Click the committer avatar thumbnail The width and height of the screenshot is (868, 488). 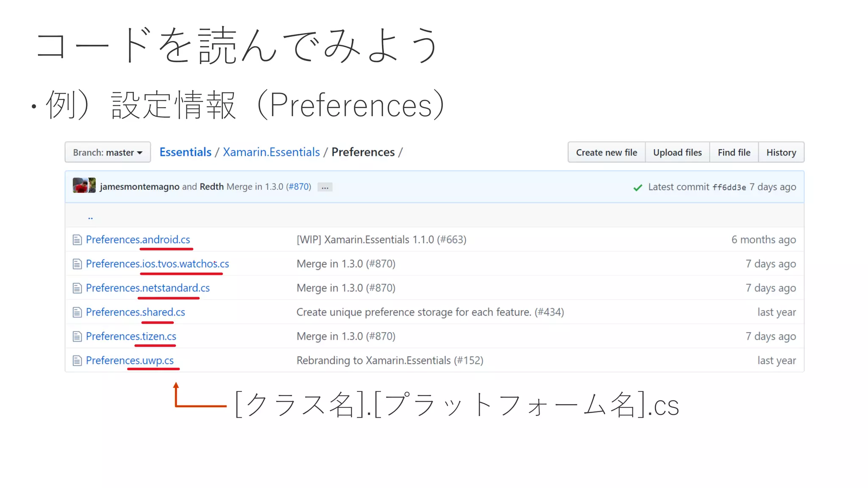(x=84, y=186)
